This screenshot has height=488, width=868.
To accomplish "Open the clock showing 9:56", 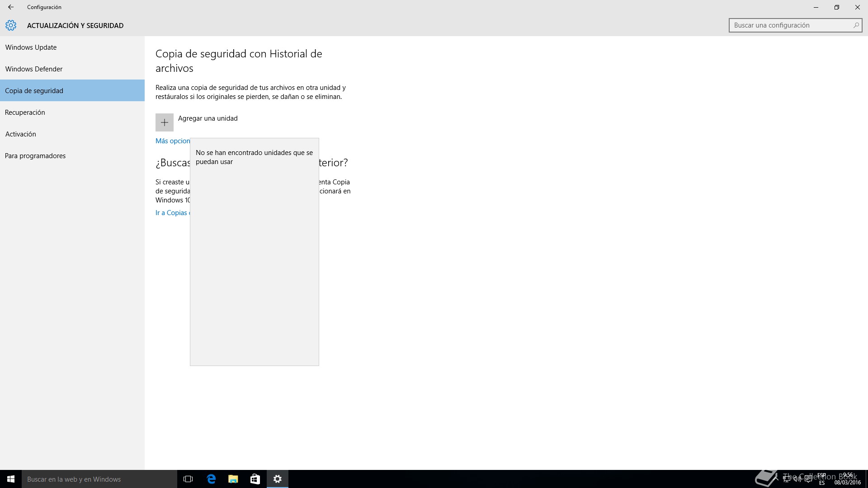I will (x=848, y=479).
